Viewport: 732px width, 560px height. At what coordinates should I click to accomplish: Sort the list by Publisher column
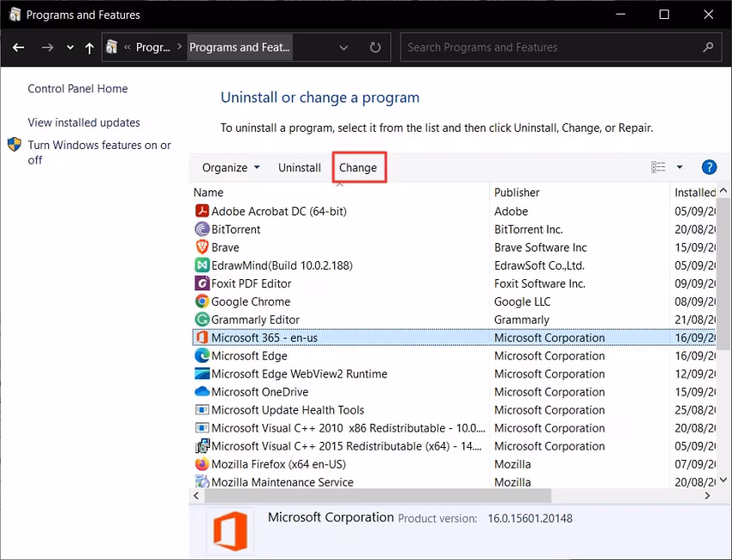[517, 192]
